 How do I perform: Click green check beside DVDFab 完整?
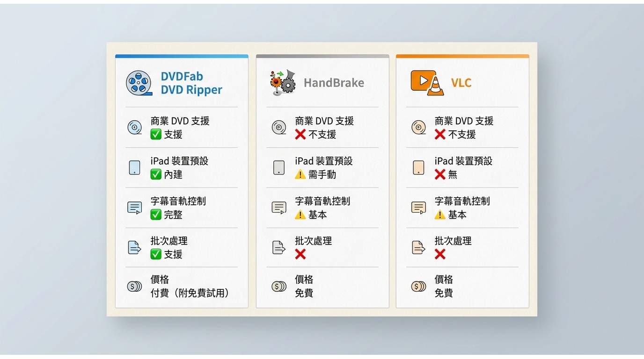[156, 215]
